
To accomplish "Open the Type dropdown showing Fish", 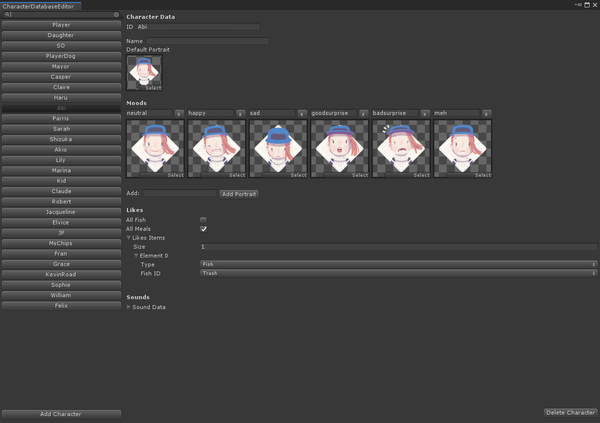I will pyautogui.click(x=398, y=264).
